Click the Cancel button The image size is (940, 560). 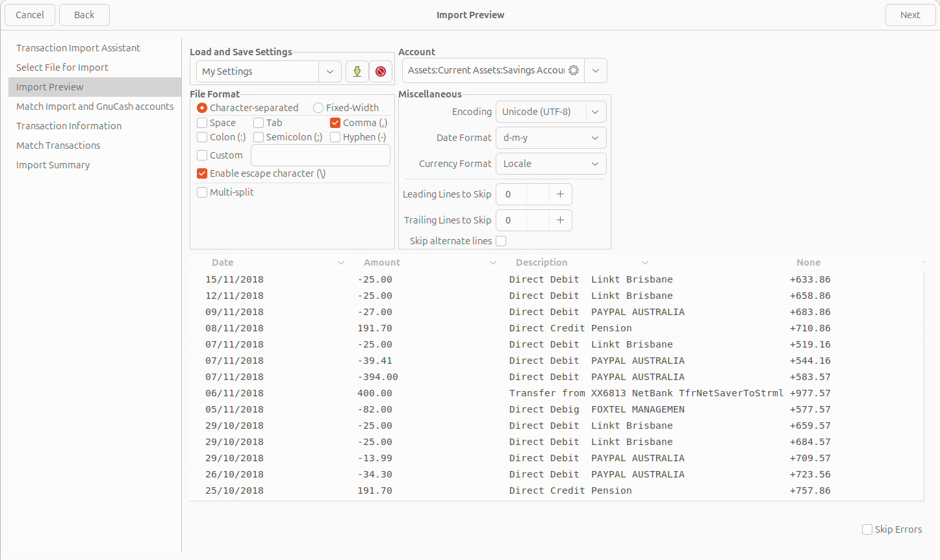pyautogui.click(x=30, y=15)
